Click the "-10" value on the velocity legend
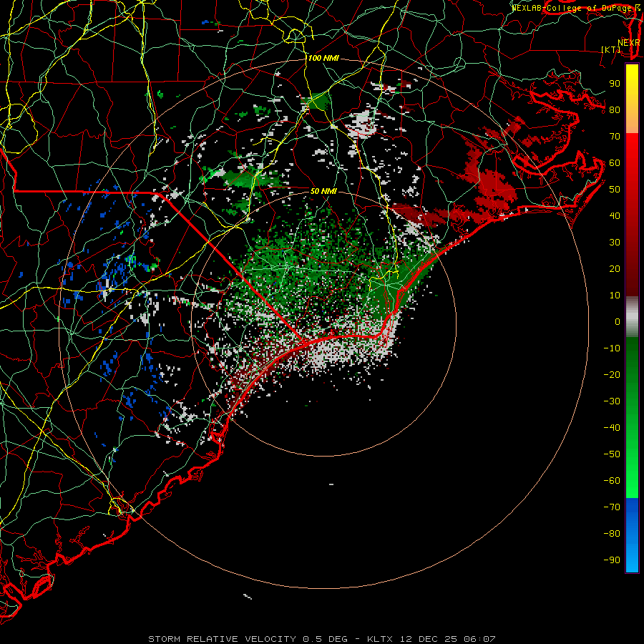The height and width of the screenshot is (644, 644). click(612, 348)
